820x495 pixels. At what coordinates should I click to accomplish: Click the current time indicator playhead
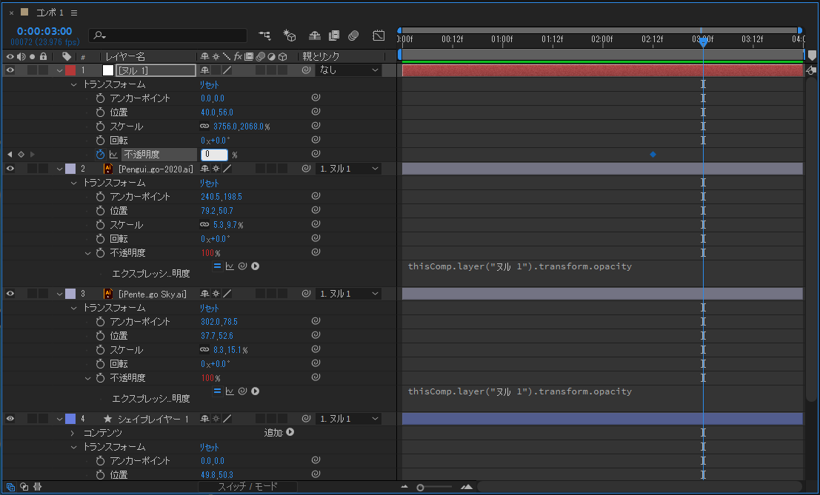pos(703,42)
